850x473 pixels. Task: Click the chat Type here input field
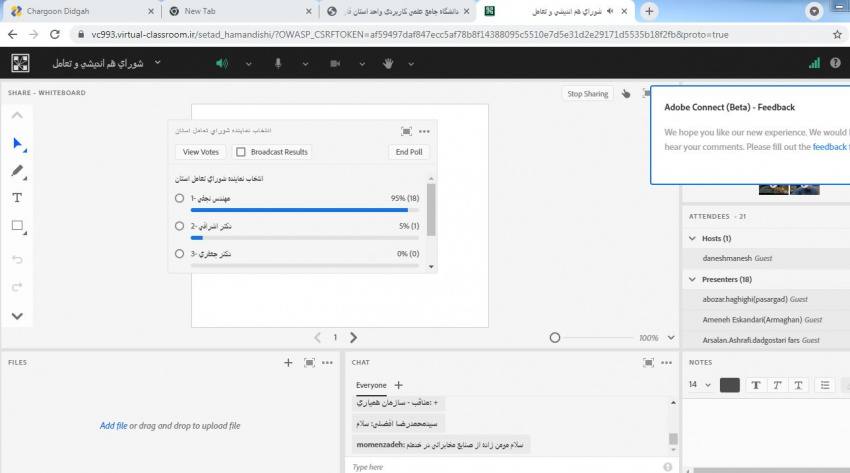pyautogui.click(x=500, y=466)
